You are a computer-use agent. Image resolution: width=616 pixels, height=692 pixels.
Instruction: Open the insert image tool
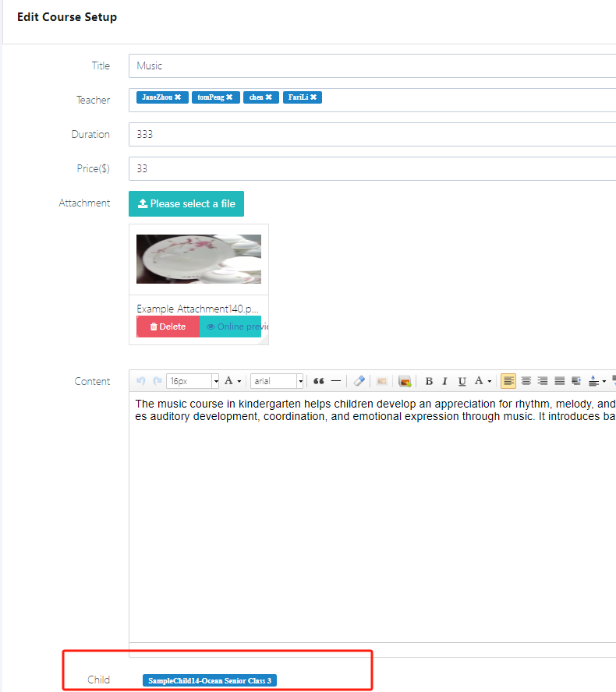click(404, 381)
